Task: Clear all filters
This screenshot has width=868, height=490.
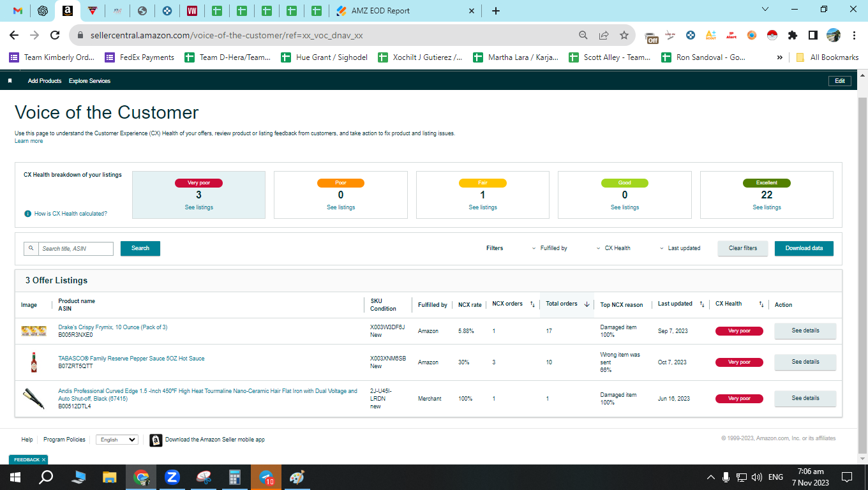Action: point(743,248)
